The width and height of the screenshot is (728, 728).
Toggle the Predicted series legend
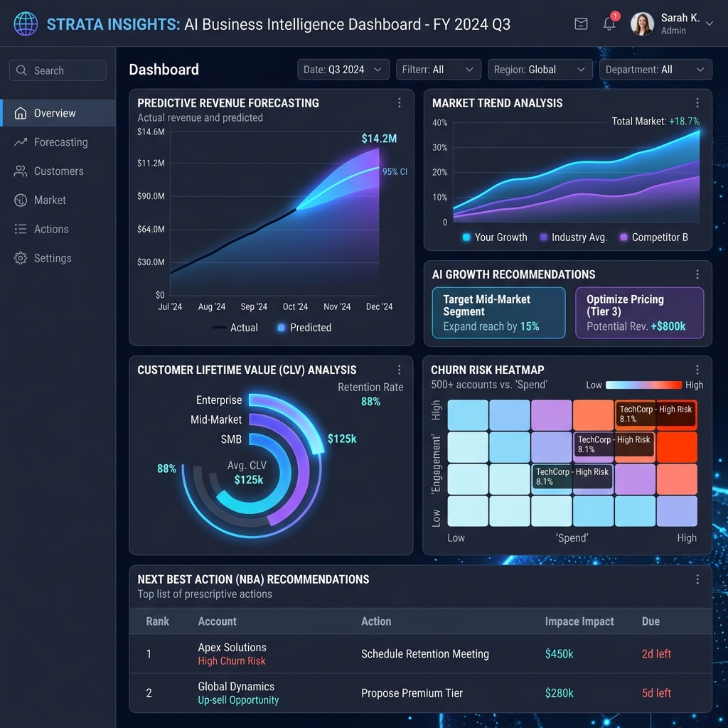(304, 327)
